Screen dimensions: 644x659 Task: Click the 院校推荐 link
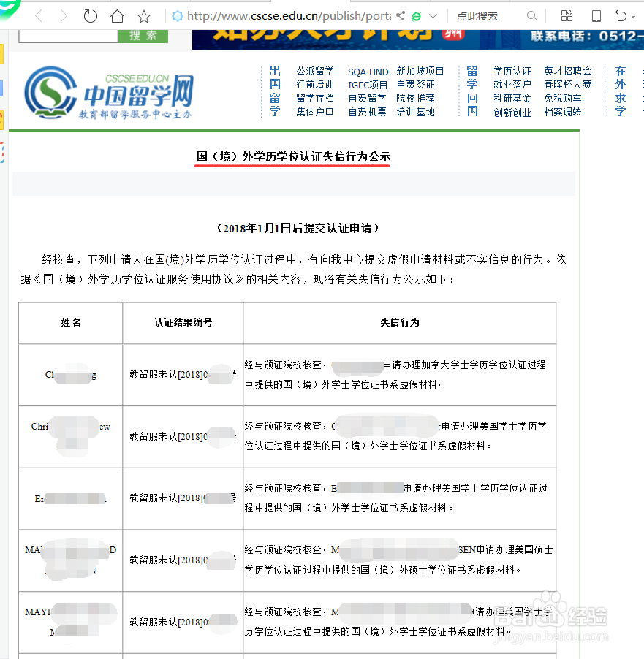coord(416,98)
